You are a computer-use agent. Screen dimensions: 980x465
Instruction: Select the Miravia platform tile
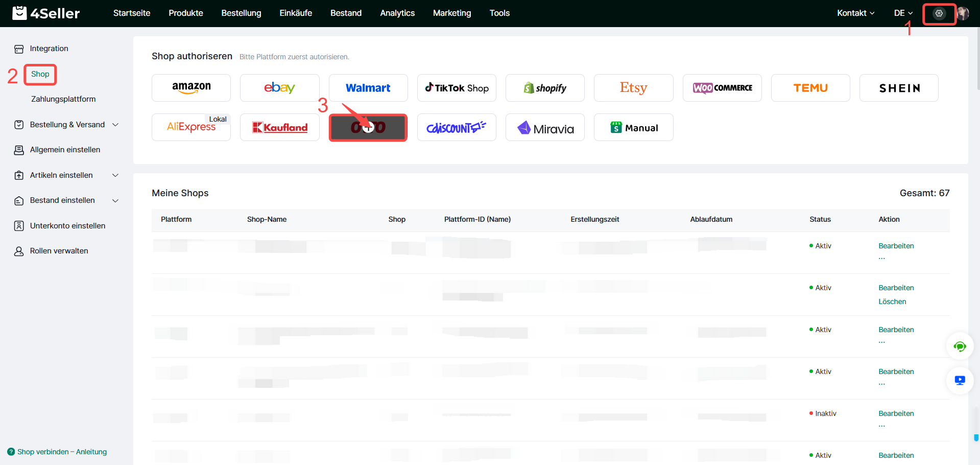click(x=545, y=128)
